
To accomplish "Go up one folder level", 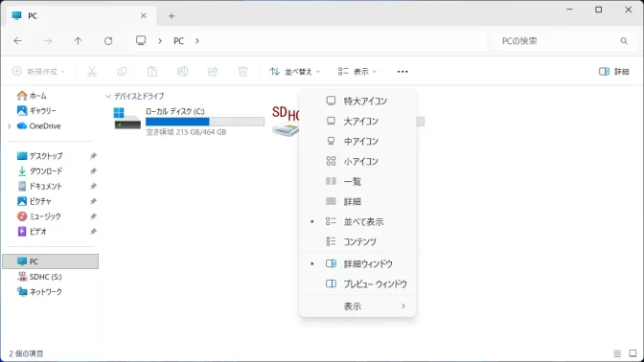I will tap(78, 40).
